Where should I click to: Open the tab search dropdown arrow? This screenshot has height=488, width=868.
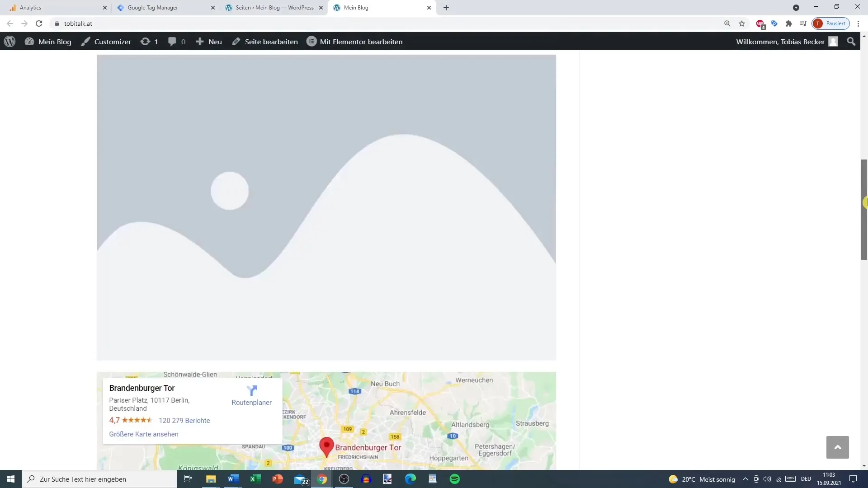pyautogui.click(x=796, y=8)
